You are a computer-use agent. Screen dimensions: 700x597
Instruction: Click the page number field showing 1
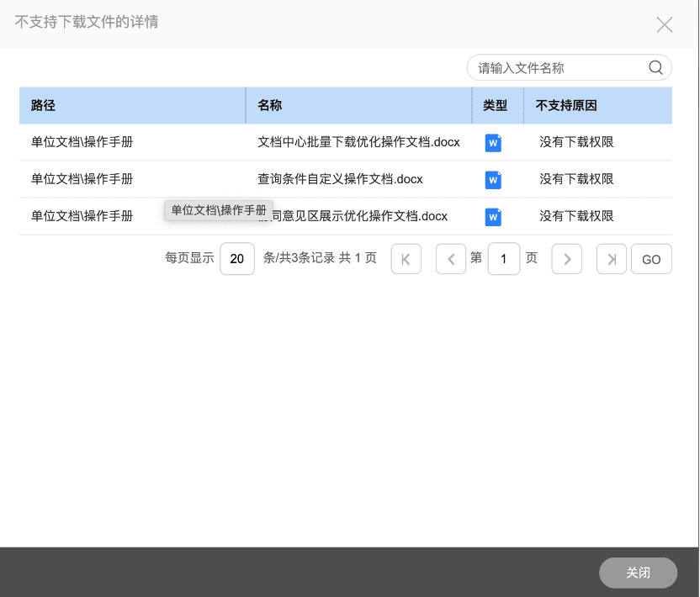504,259
